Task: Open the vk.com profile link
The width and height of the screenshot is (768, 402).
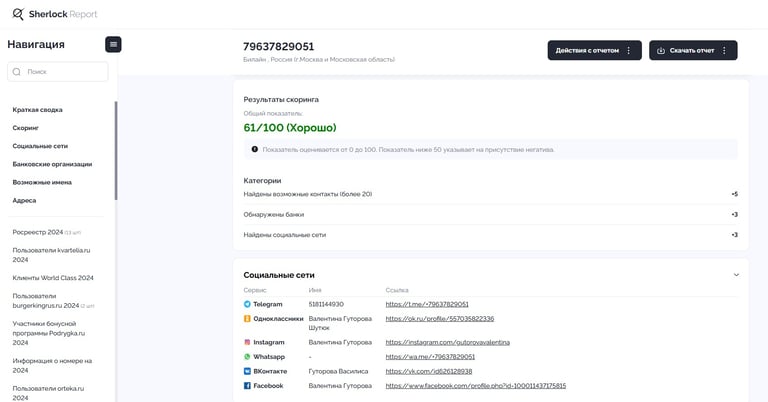Action: [x=429, y=371]
